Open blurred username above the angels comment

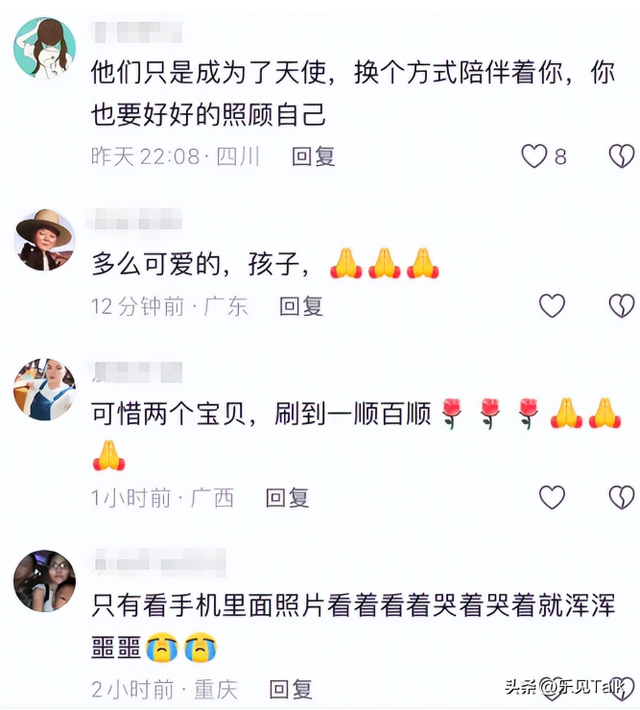pyautogui.click(x=137, y=33)
